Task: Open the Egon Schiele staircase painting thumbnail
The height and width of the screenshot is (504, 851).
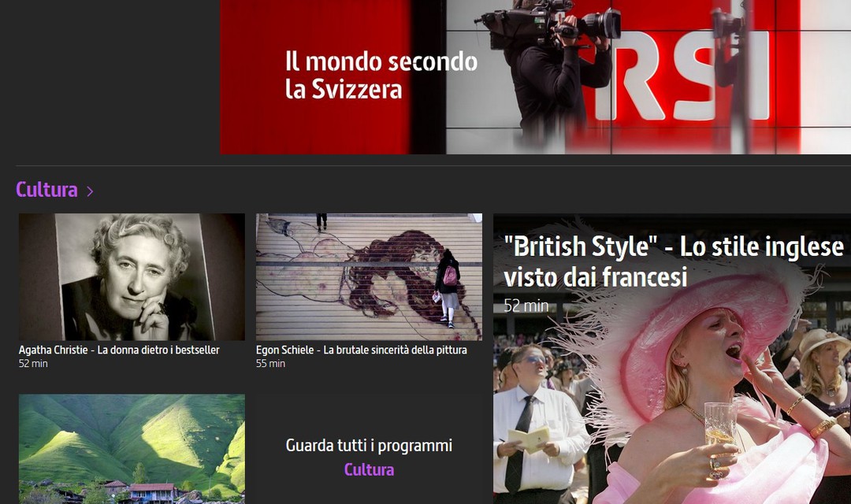Action: coord(369,276)
